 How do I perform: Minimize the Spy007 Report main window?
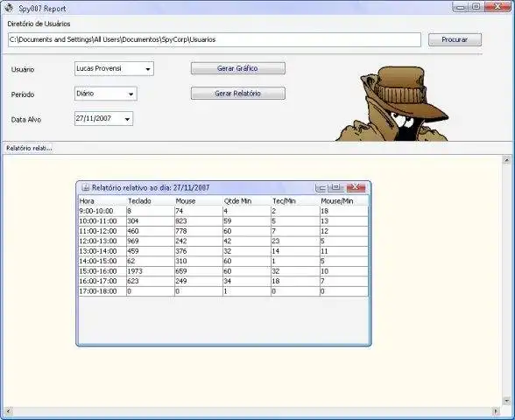[x=461, y=7]
